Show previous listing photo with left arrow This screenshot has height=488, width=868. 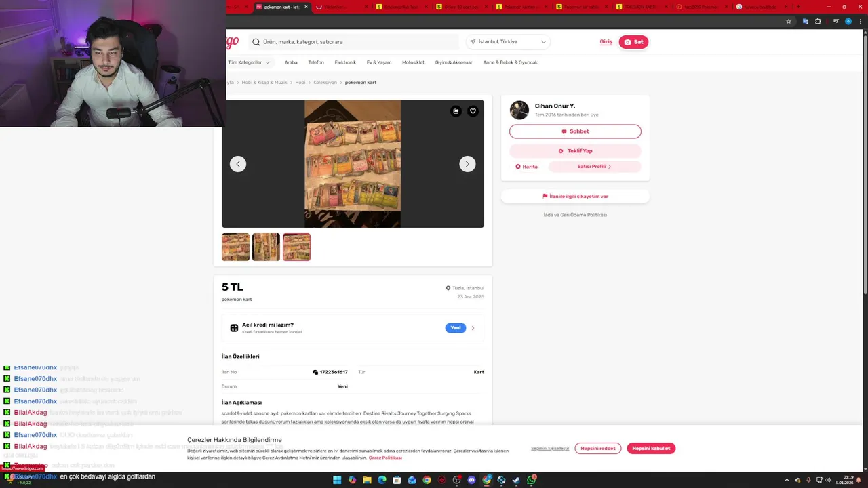(238, 164)
